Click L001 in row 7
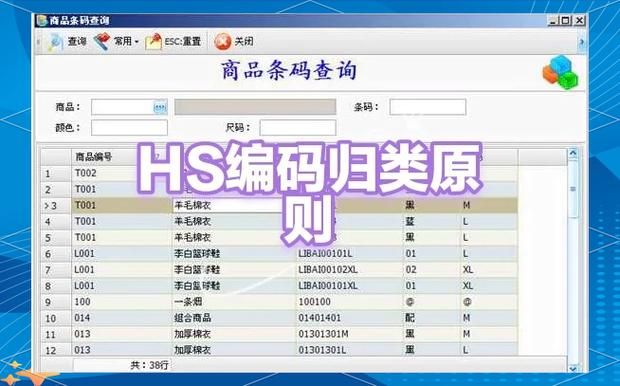620x386 pixels. [84, 270]
